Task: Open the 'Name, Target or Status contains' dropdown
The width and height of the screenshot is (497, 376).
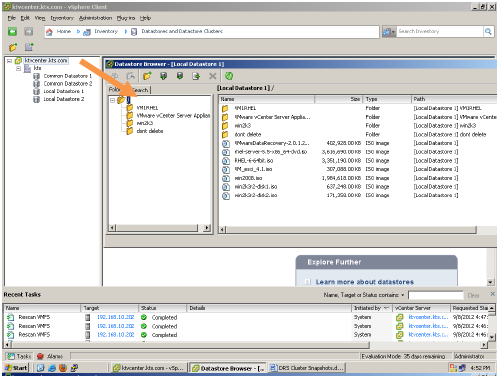Action: 403,295
